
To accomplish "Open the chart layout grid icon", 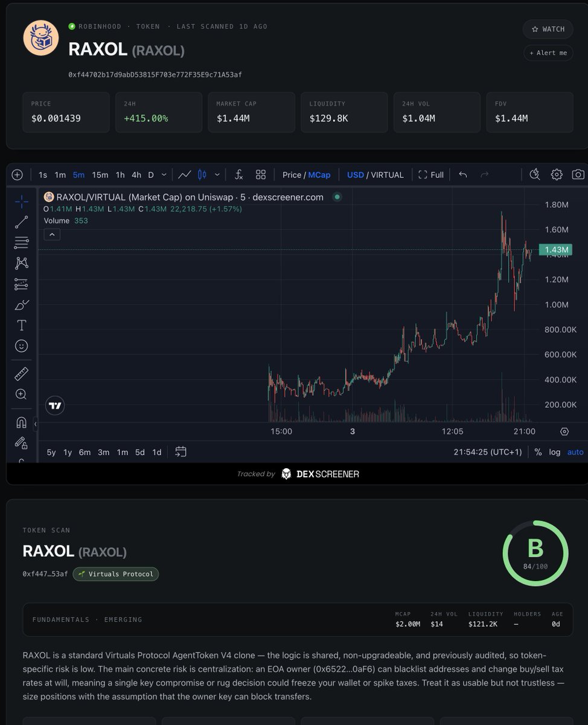I will point(261,175).
